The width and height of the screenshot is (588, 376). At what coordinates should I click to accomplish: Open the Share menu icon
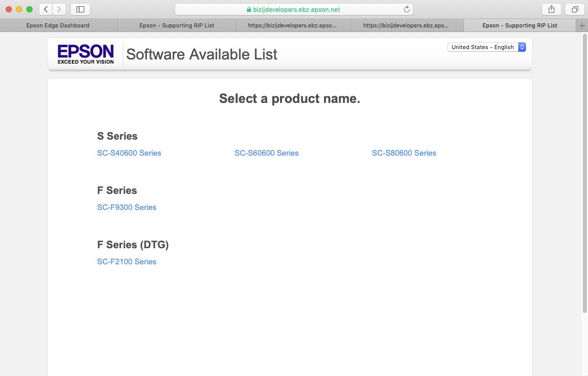coord(551,9)
